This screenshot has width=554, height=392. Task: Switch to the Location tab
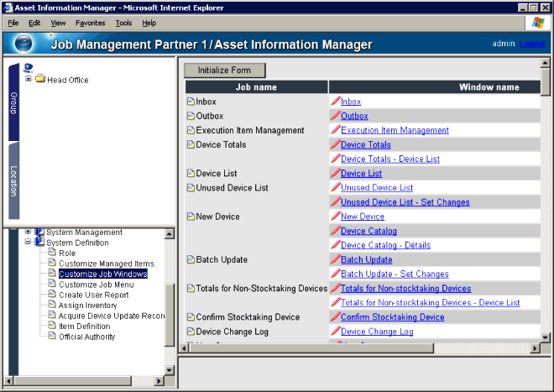[x=13, y=179]
